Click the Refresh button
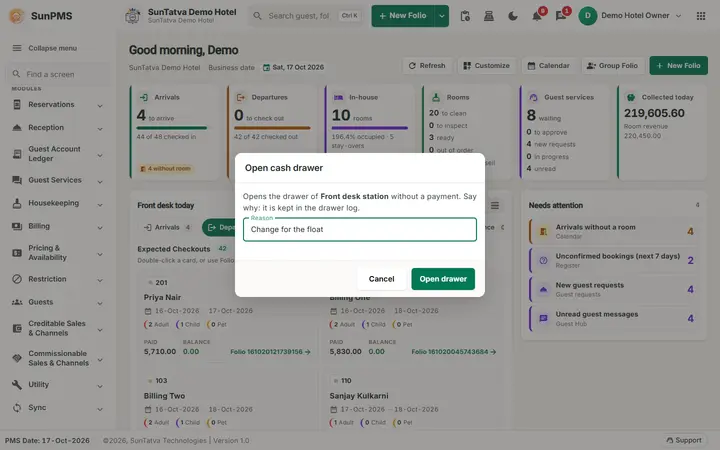Viewport: 720px width, 450px height. point(427,66)
